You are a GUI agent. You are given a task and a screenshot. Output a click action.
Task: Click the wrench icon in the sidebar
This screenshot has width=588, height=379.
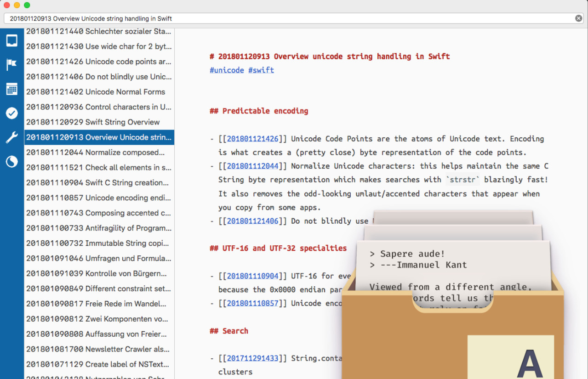click(x=12, y=137)
